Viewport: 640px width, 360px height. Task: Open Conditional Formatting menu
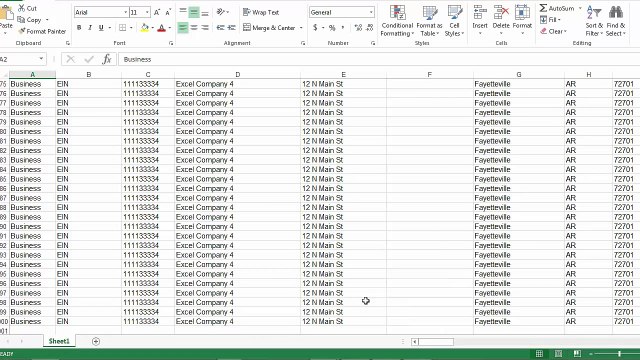(x=397, y=21)
